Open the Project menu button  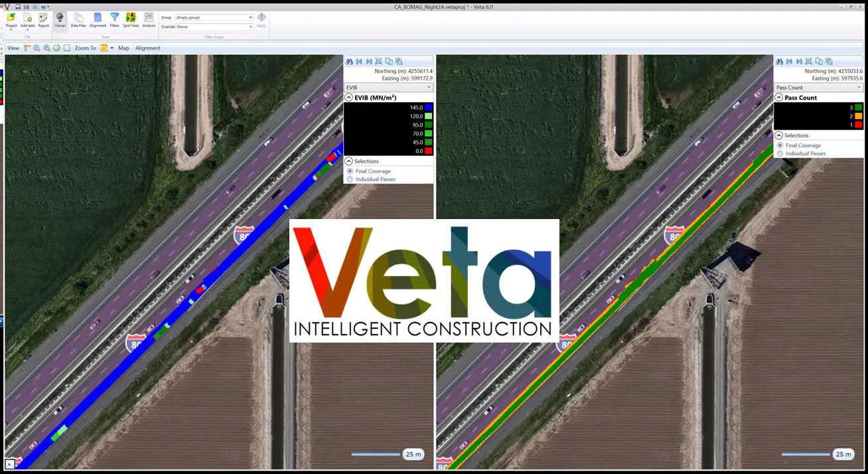11,20
